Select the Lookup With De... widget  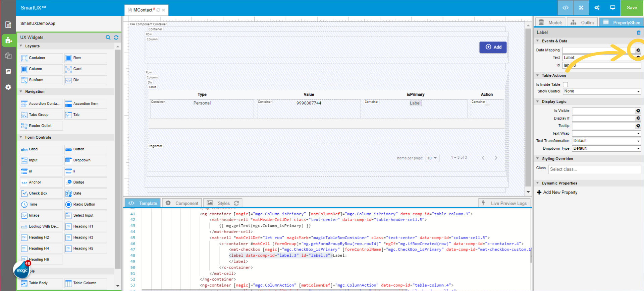point(41,227)
